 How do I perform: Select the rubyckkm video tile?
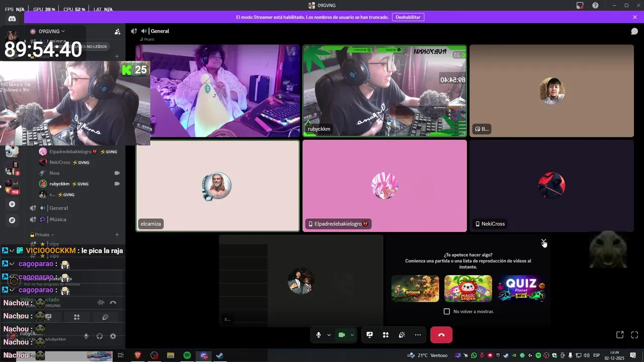click(385, 91)
